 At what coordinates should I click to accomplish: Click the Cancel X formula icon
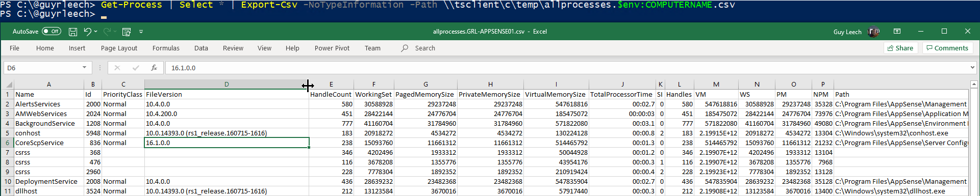(117, 68)
